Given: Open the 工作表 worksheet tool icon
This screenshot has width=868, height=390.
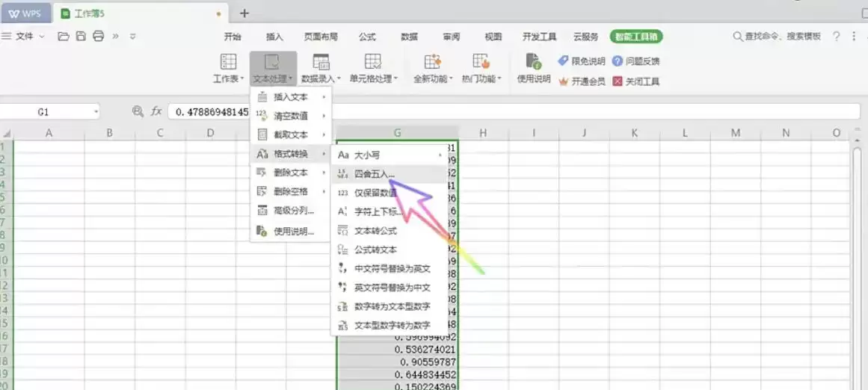Looking at the screenshot, I should point(228,61).
